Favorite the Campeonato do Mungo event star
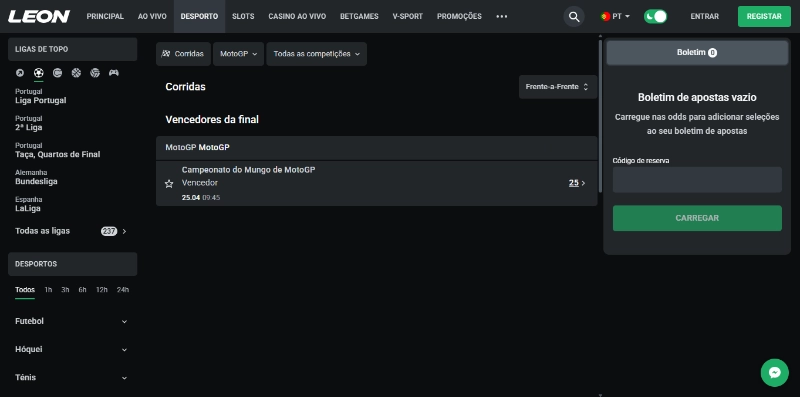This screenshot has width=800, height=397. (169, 184)
